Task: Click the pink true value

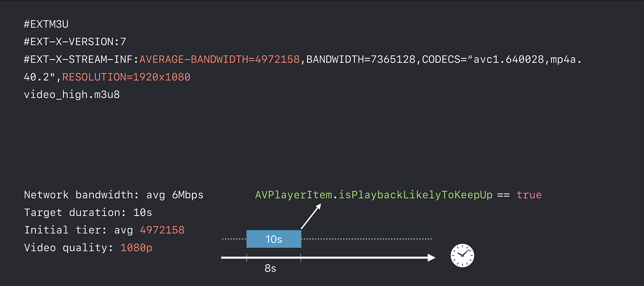Action: coord(529,195)
